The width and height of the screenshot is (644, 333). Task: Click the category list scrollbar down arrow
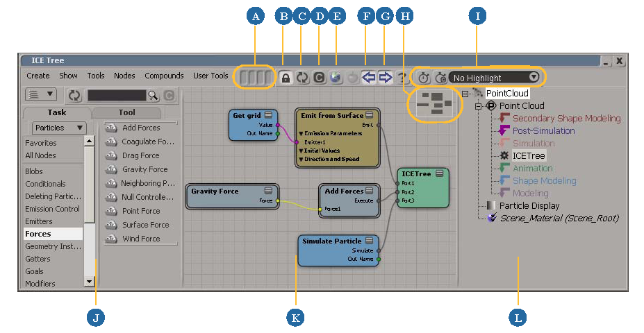[88, 282]
